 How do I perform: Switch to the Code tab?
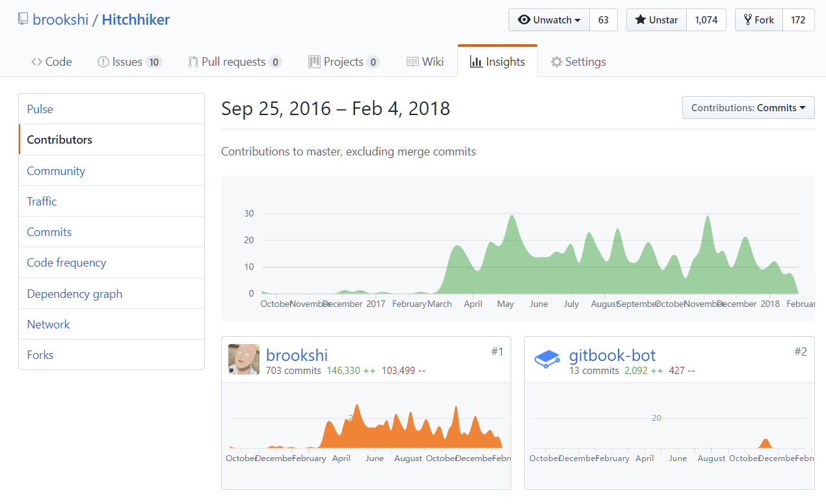click(x=51, y=62)
